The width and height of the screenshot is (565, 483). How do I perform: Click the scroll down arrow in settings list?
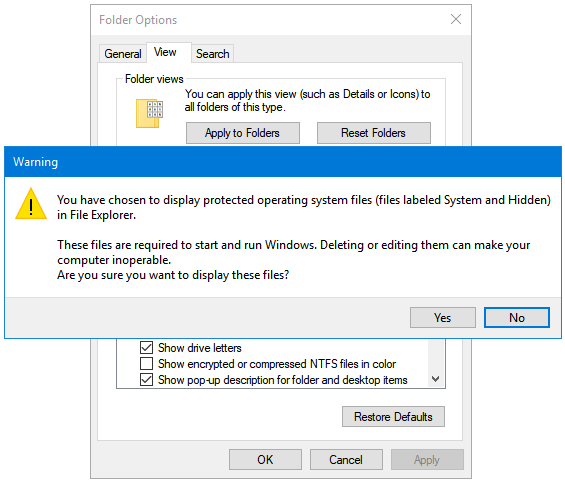[x=436, y=379]
